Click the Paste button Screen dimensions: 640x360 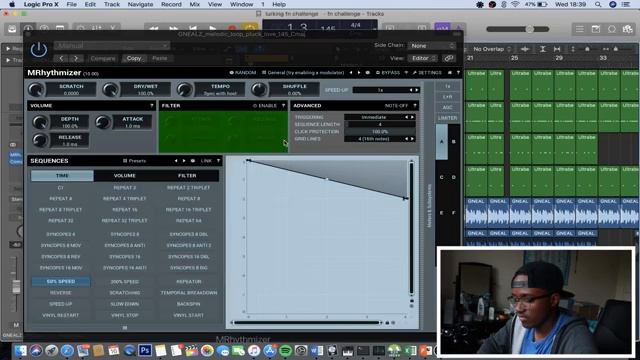pyautogui.click(x=160, y=58)
